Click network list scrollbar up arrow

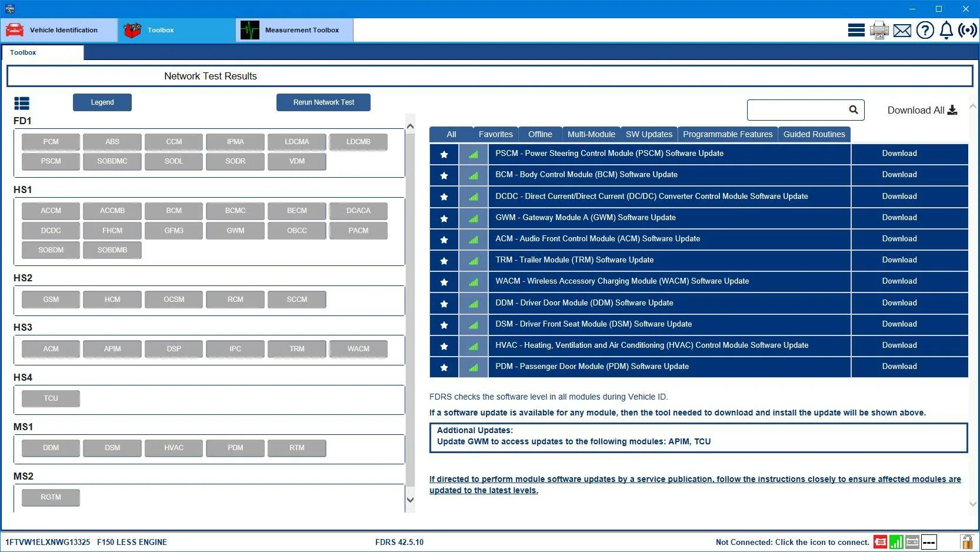pyautogui.click(x=410, y=127)
